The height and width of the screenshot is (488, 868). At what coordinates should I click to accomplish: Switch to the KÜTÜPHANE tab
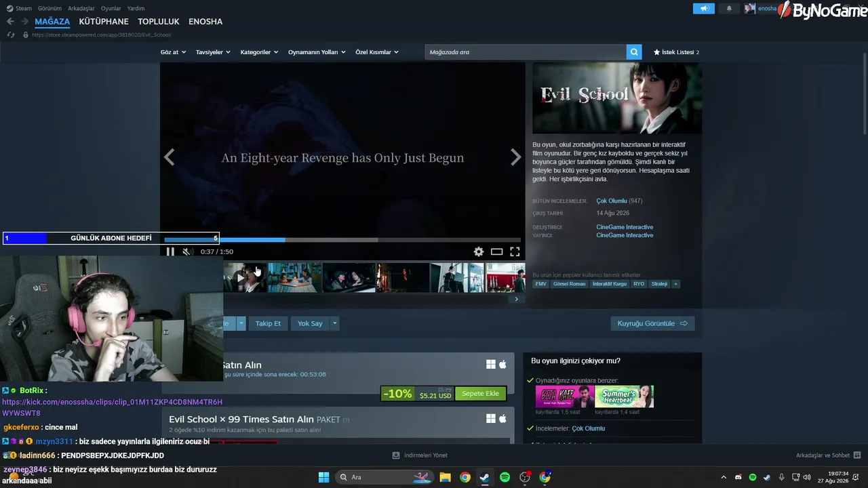[x=104, y=22]
